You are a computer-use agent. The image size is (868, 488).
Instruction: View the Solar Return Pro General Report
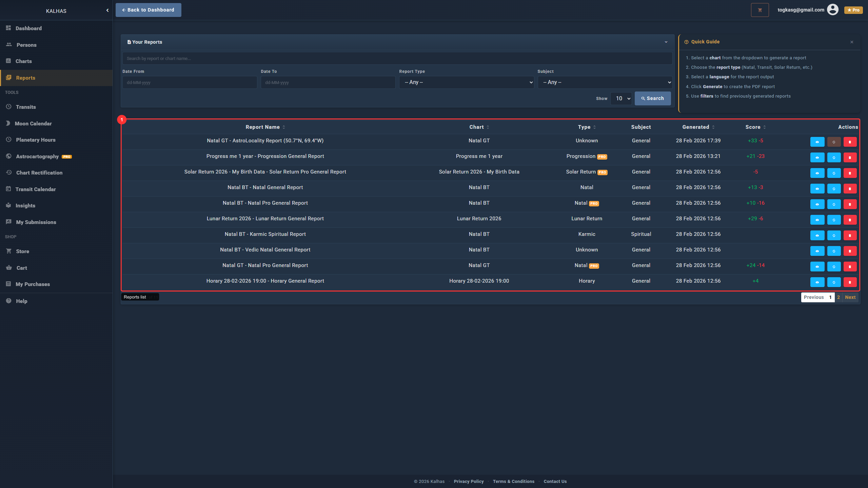pyautogui.click(x=817, y=173)
